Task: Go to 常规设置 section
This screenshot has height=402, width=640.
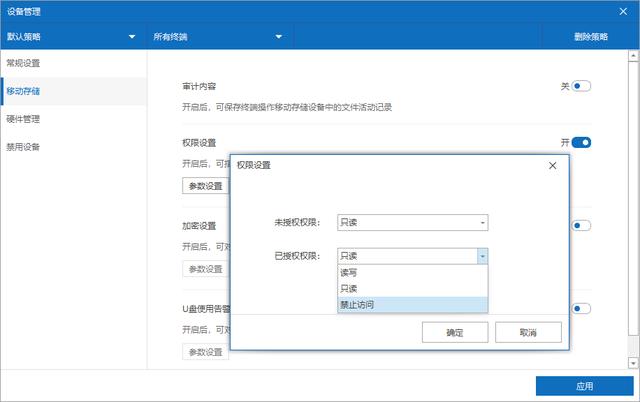Action: (73, 63)
